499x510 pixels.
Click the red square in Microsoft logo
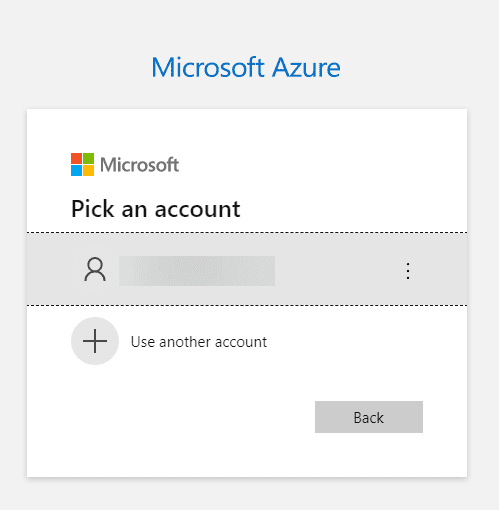coord(76,158)
